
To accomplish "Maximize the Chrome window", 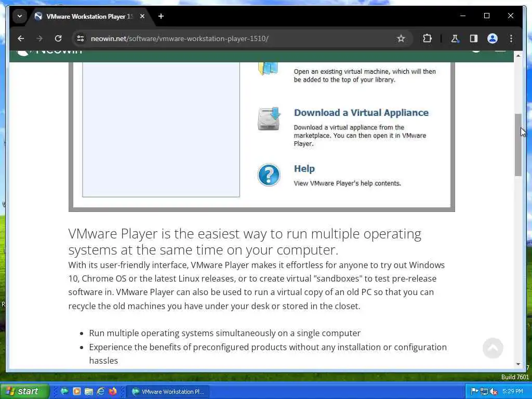I will pyautogui.click(x=486, y=16).
